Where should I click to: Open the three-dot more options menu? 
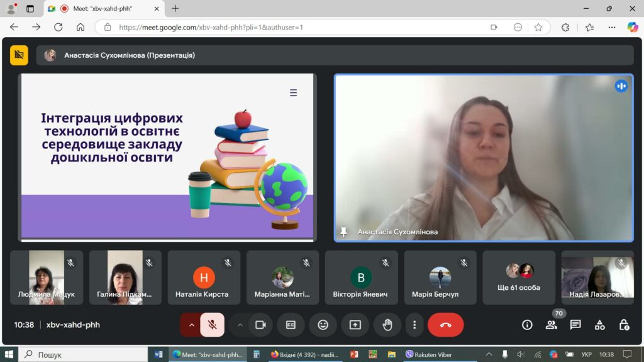(x=414, y=325)
